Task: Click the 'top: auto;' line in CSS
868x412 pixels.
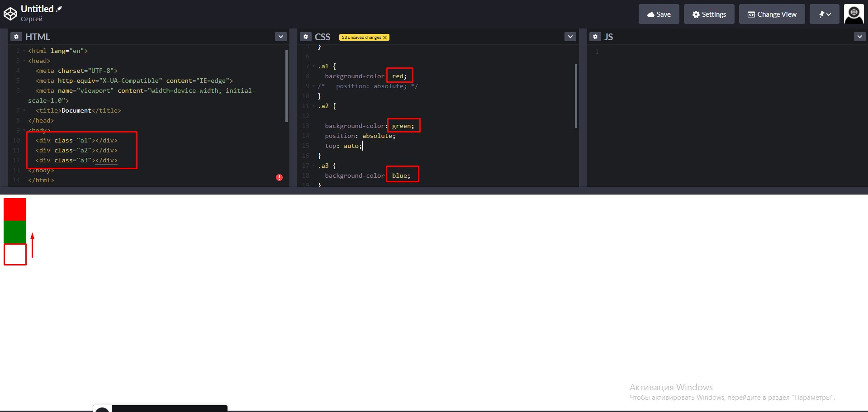Action: click(x=343, y=146)
